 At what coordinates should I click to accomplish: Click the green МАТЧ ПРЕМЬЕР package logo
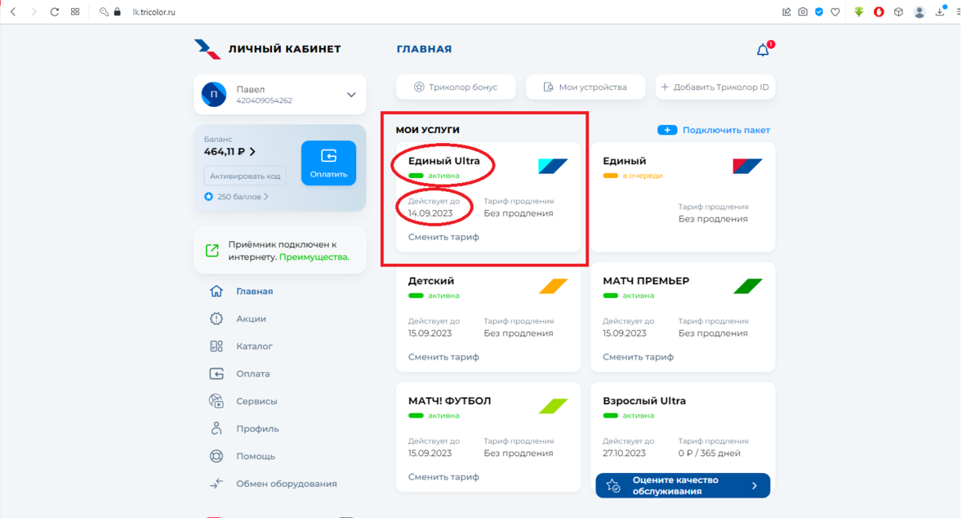pos(747,286)
